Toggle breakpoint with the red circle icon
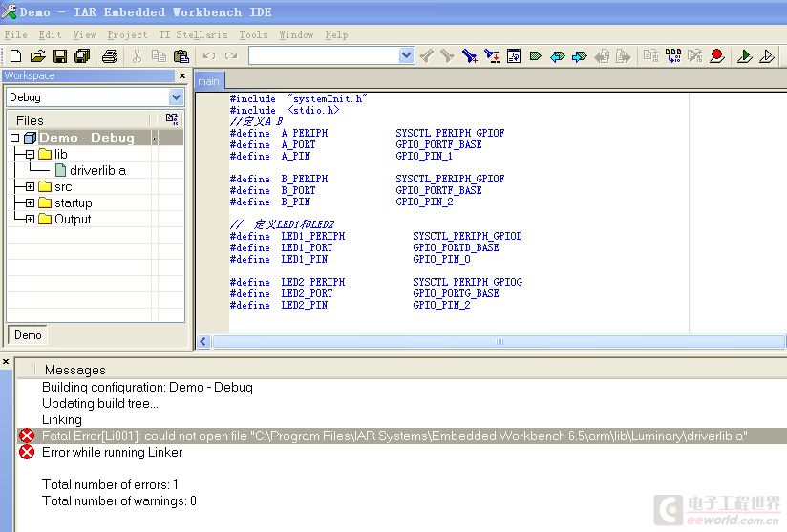This screenshot has width=787, height=532. coord(717,55)
